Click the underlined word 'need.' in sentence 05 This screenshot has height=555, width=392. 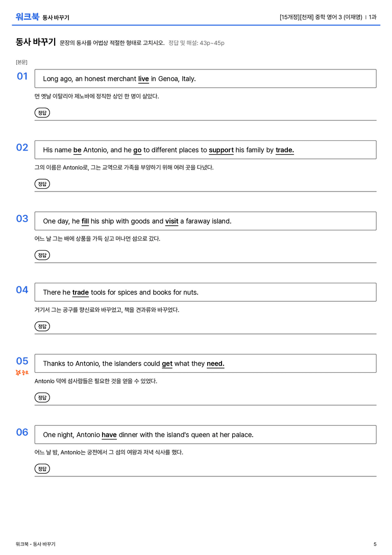(215, 364)
